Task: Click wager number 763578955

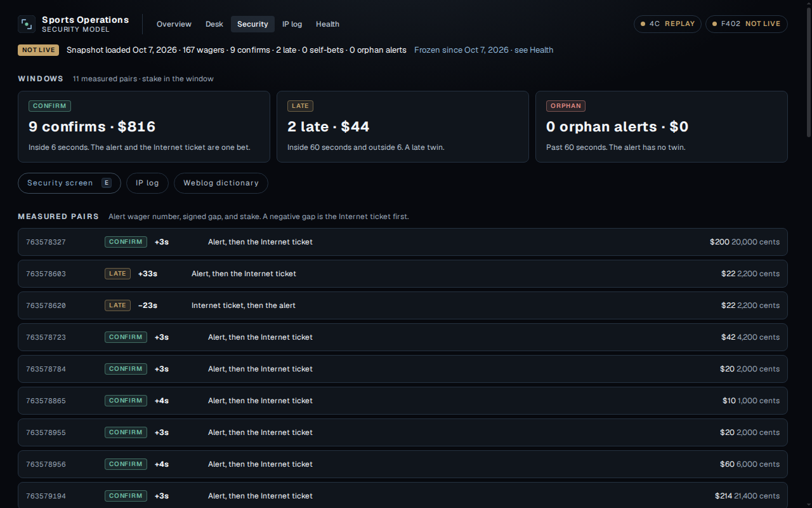Action: pos(46,432)
